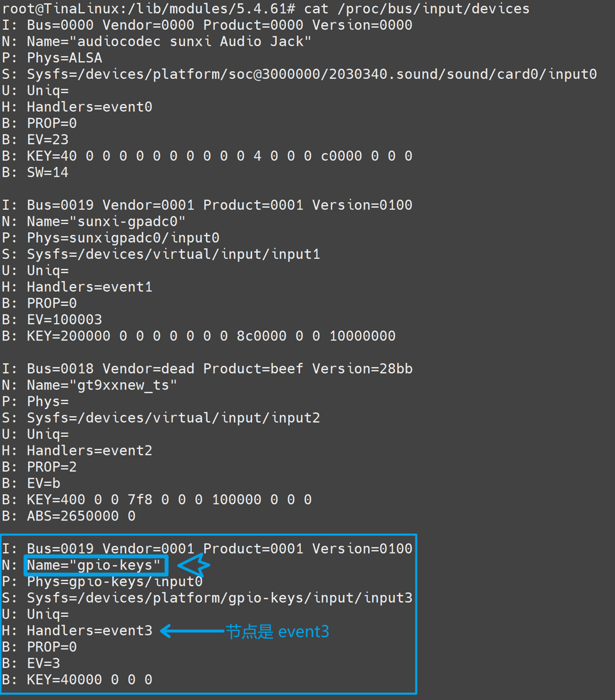Click the Handlers=event2 line
Viewport: 615px width, 700px height.
pyautogui.click(x=77, y=451)
